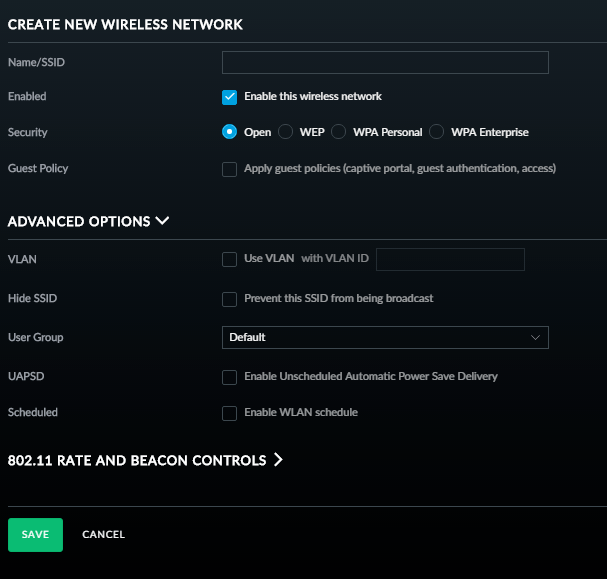Enable Unscheduled Automatic Power Save Delivery
This screenshot has height=579, width=607.
tap(230, 377)
